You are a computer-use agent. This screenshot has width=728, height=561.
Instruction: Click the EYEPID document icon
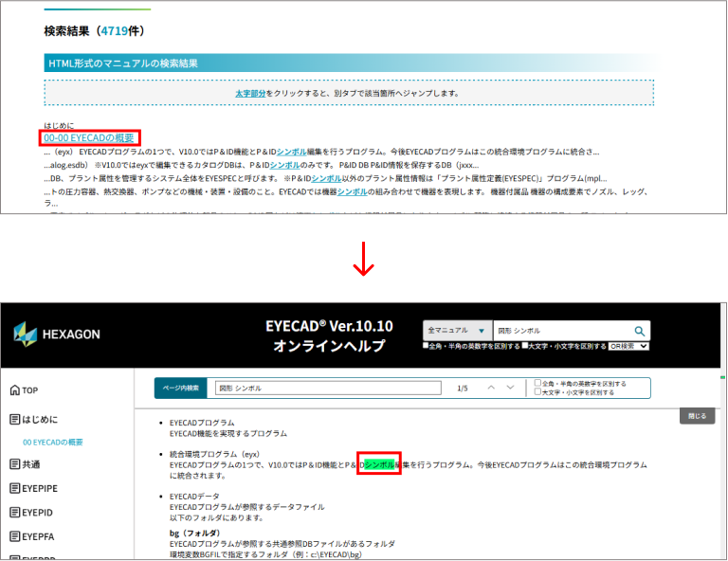[x=14, y=512]
